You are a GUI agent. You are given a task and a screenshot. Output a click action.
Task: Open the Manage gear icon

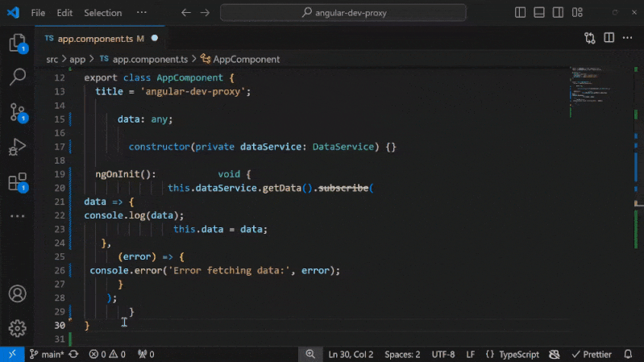(x=17, y=328)
